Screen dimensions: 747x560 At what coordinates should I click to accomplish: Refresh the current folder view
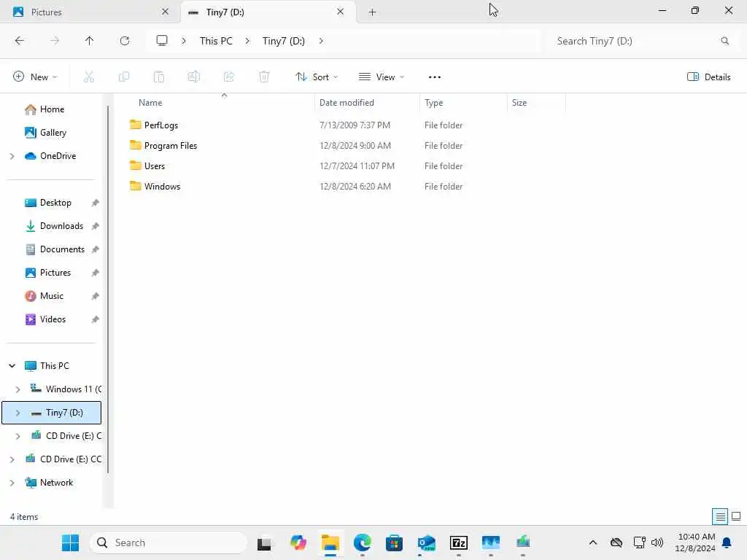pos(125,41)
